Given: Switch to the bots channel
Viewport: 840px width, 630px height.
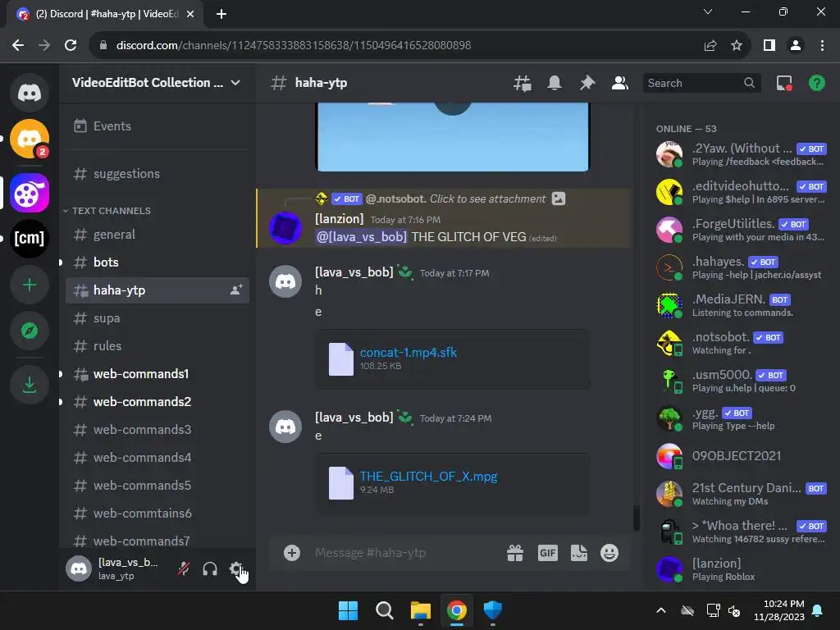Looking at the screenshot, I should (157, 262).
